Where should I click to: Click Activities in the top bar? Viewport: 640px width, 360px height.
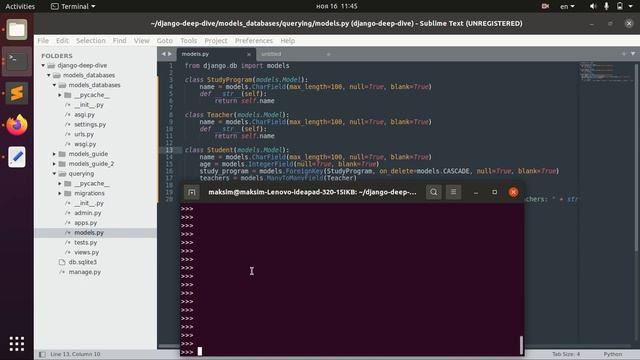pyautogui.click(x=20, y=6)
